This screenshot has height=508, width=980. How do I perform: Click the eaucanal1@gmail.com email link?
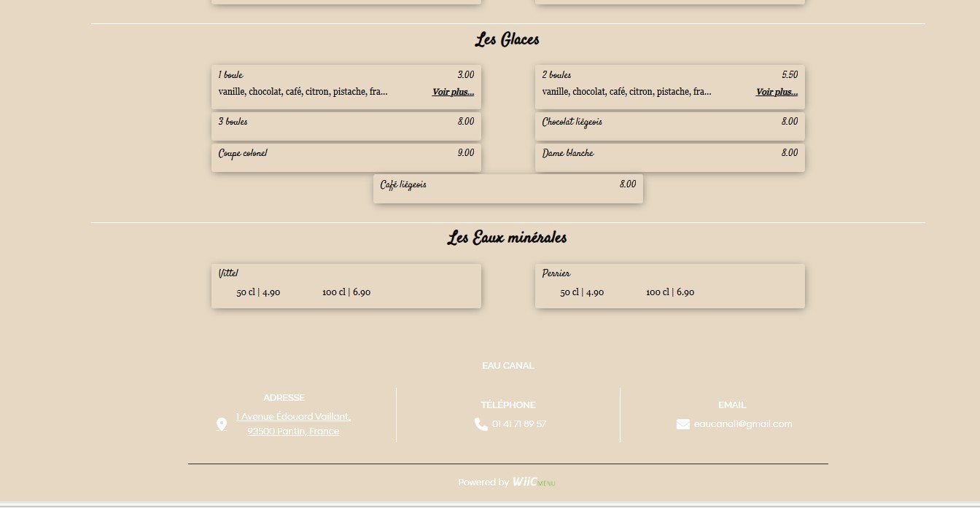click(743, 424)
